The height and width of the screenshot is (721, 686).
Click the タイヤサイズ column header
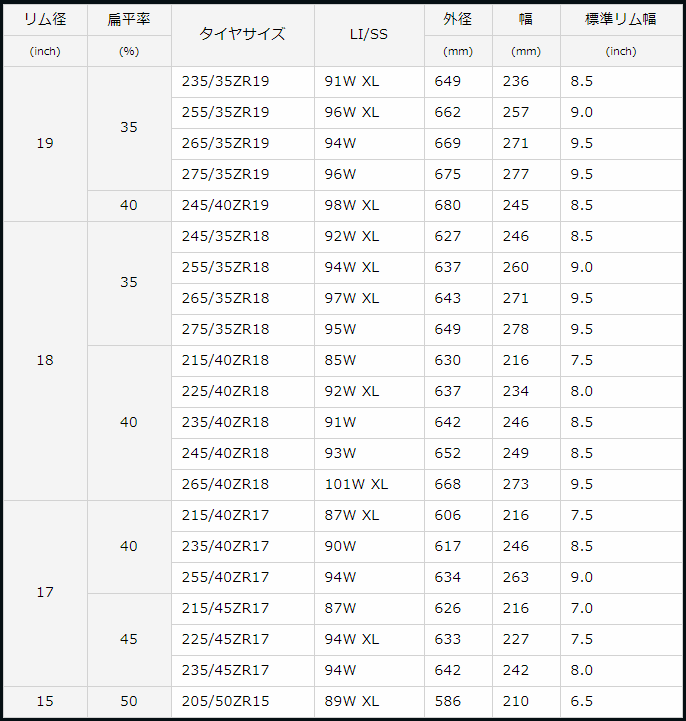pyautogui.click(x=242, y=34)
